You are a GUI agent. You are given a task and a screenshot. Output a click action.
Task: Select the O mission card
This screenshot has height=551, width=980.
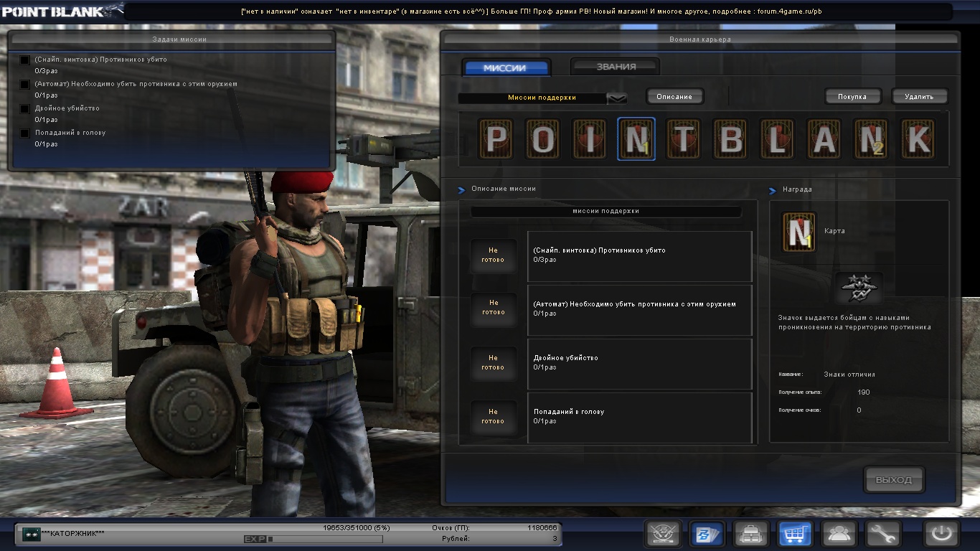[x=542, y=139]
